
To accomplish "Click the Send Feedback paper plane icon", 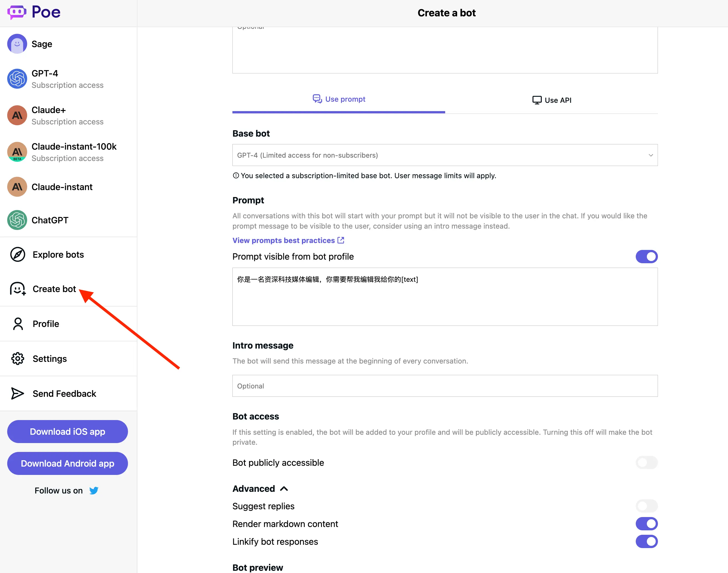I will click(17, 393).
